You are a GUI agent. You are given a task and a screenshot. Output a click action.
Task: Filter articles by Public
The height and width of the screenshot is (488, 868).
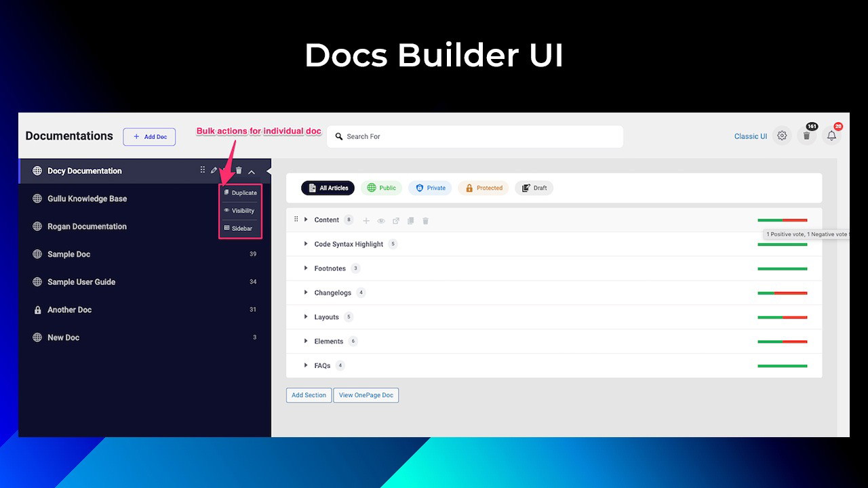coord(381,188)
